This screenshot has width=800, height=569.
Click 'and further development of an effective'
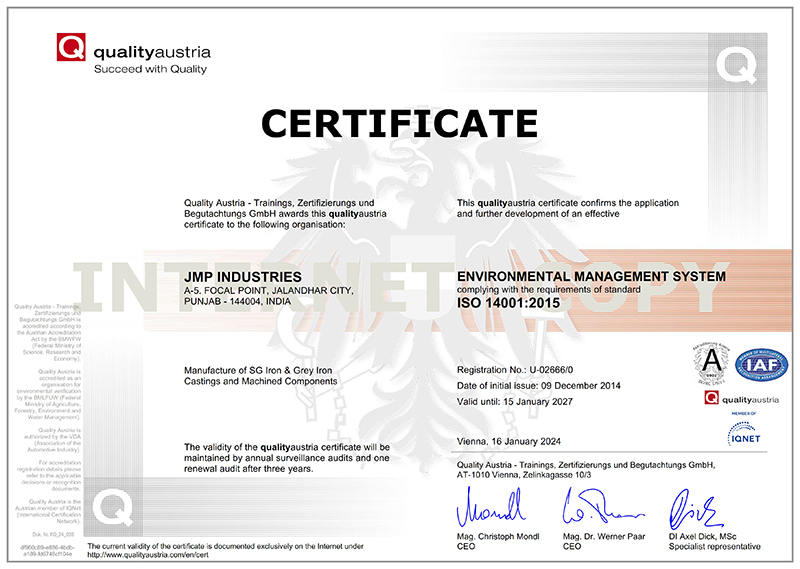coord(538,214)
